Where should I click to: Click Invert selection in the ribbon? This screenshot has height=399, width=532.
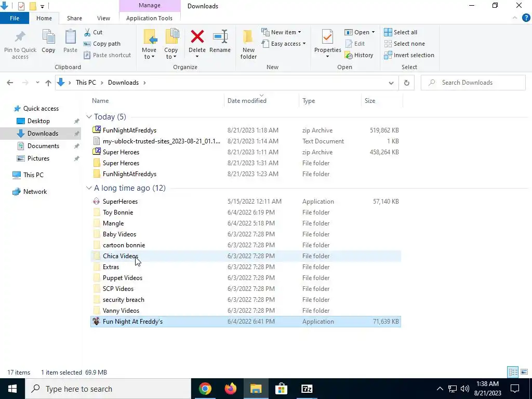coord(409,55)
